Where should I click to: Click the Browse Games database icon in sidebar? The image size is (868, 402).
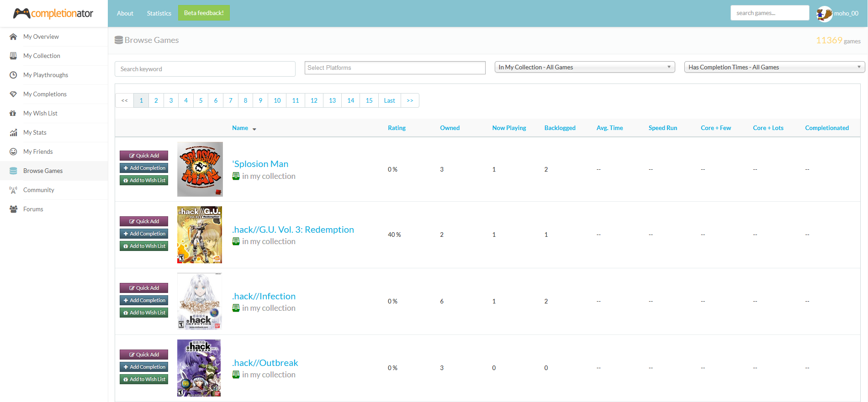tap(13, 171)
